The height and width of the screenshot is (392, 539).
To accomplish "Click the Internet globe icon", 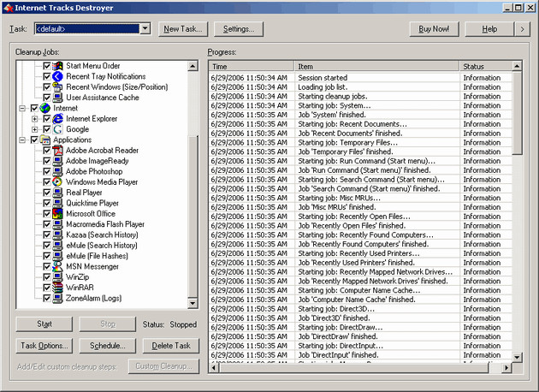I will click(44, 108).
